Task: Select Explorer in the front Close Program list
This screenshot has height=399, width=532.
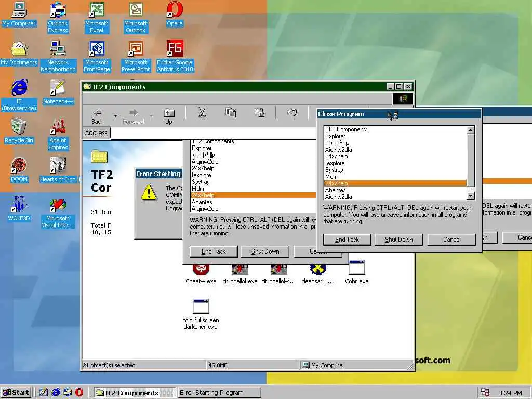Action: (x=395, y=136)
